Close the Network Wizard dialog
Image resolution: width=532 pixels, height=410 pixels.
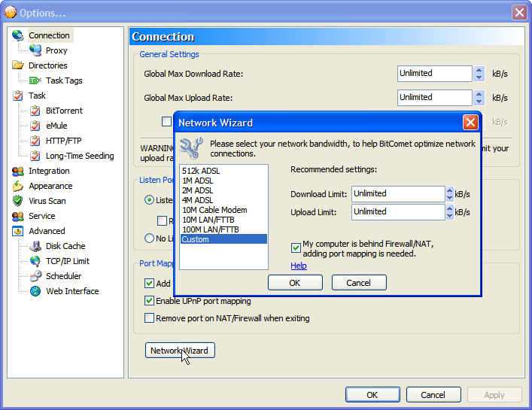pyautogui.click(x=470, y=123)
